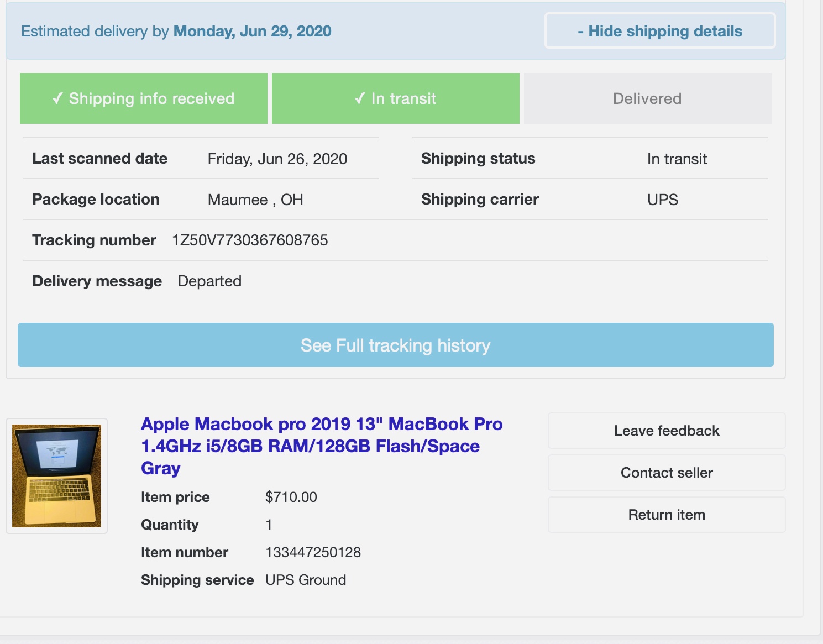Viewport: 823px width, 644px height.
Task: Select the In transit progress step label
Action: [403, 99]
